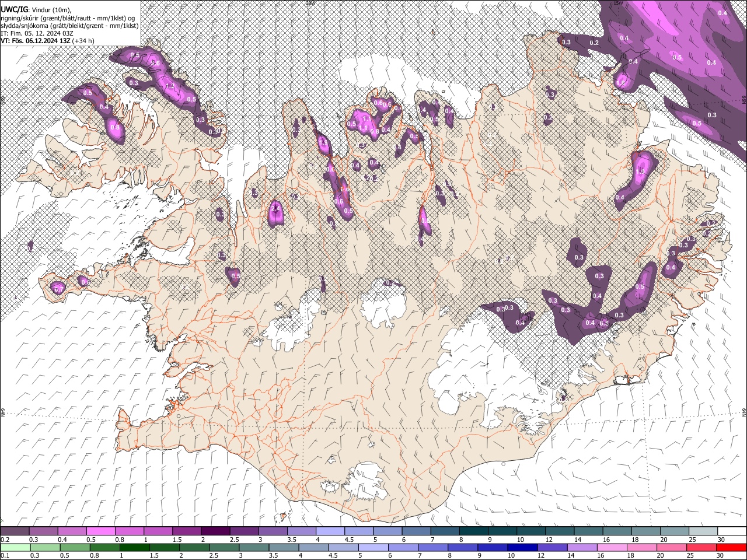
Task: Click lower legend swatch between 6 and 7
Action: [x=404, y=547]
